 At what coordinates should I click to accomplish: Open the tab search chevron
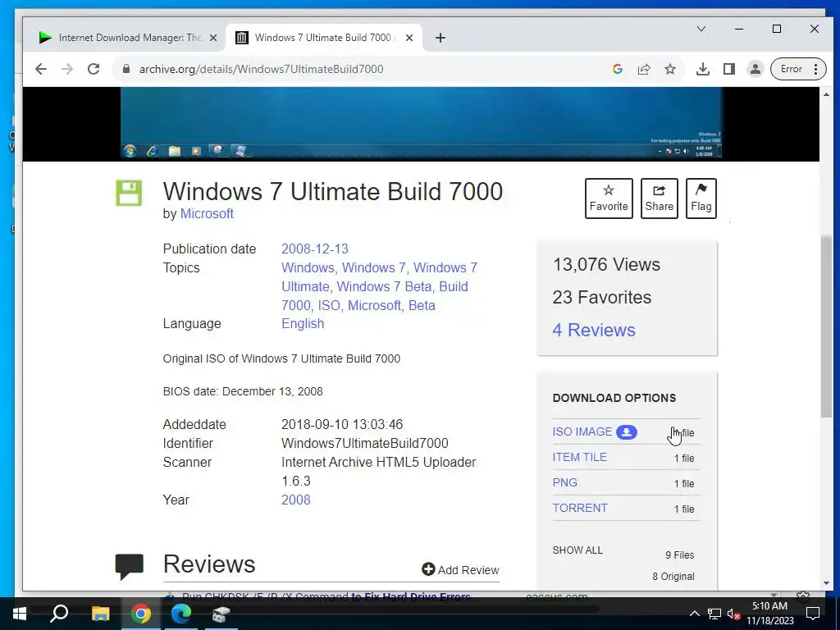click(x=701, y=29)
